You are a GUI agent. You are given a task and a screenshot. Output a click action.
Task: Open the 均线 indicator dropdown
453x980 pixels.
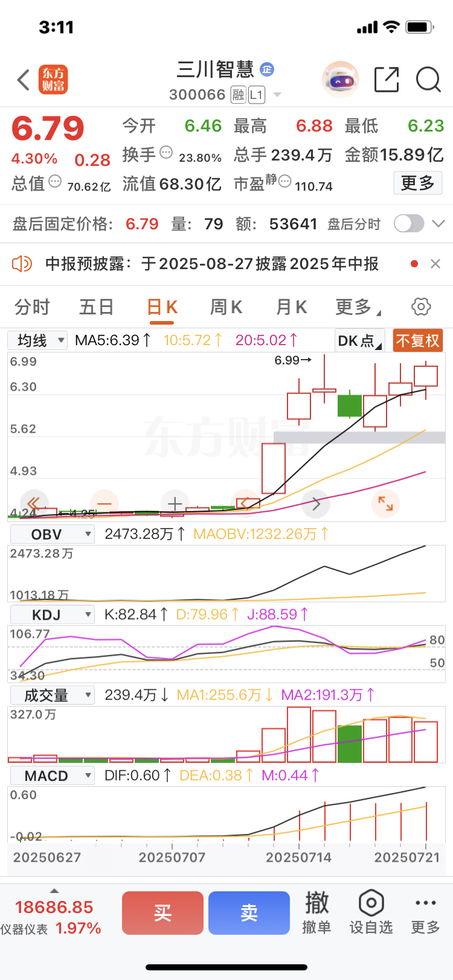click(x=37, y=340)
